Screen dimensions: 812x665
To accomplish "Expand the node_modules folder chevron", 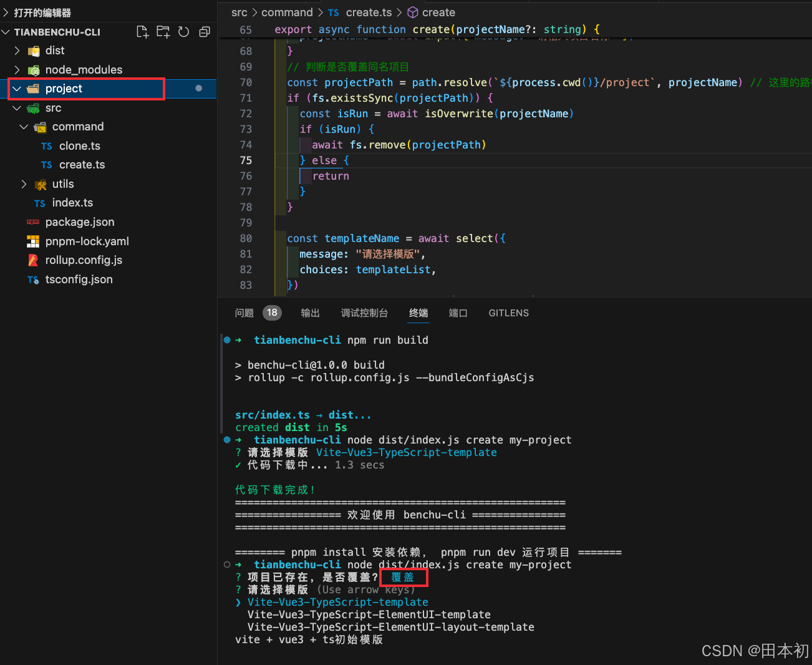I will point(17,70).
